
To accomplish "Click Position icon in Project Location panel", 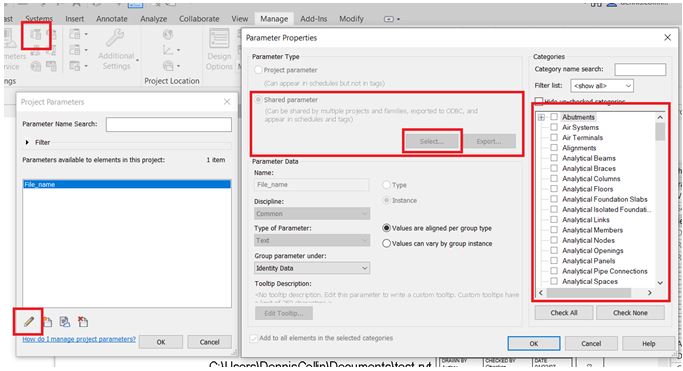I will (168, 66).
